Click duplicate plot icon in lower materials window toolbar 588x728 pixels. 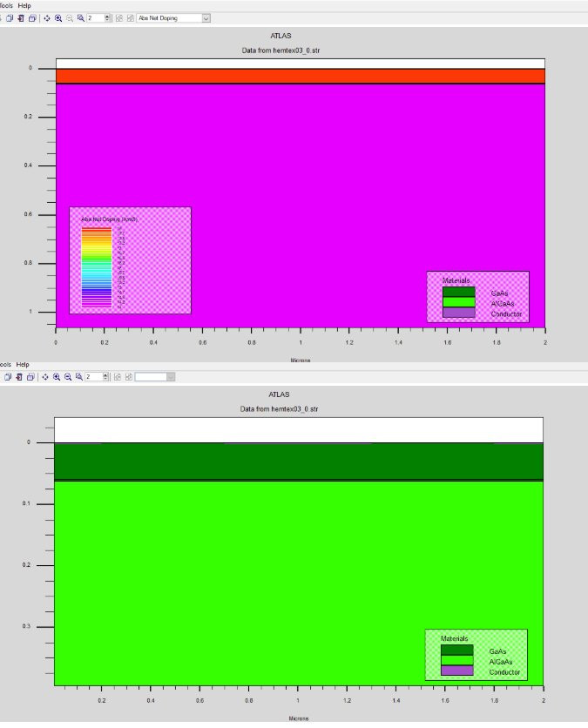point(8,377)
